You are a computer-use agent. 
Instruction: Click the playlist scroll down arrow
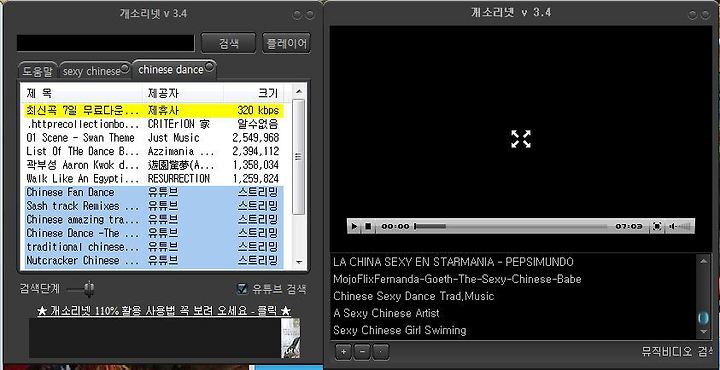[703, 331]
